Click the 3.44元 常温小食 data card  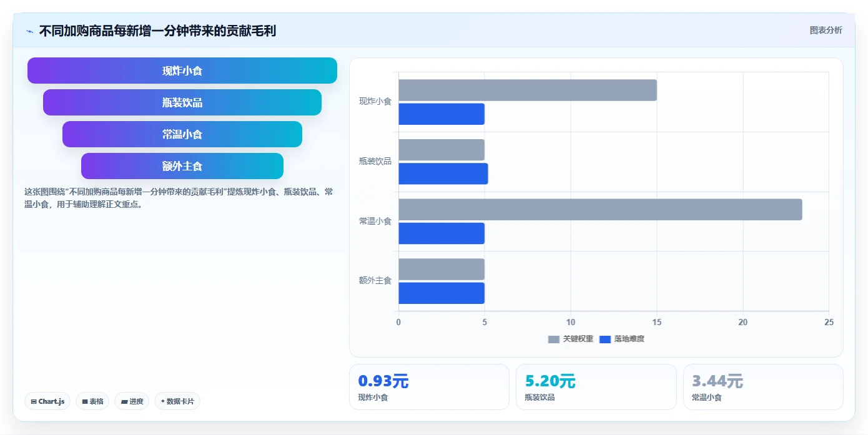tap(763, 387)
